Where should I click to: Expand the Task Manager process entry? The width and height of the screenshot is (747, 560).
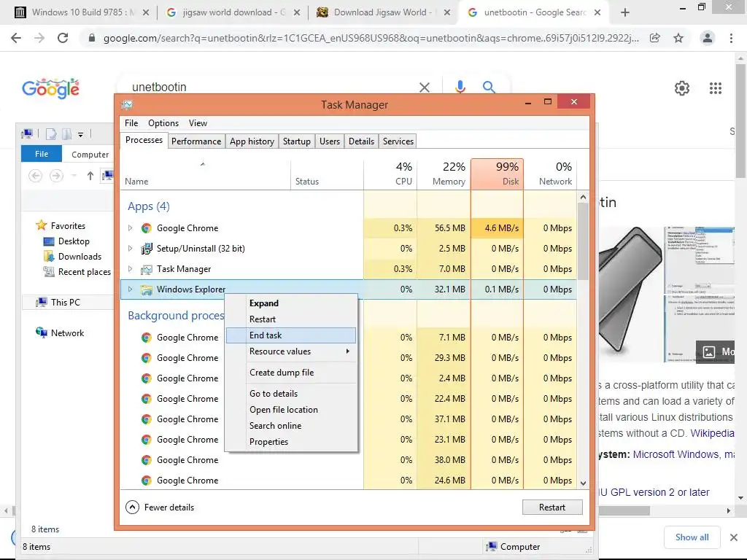[130, 269]
